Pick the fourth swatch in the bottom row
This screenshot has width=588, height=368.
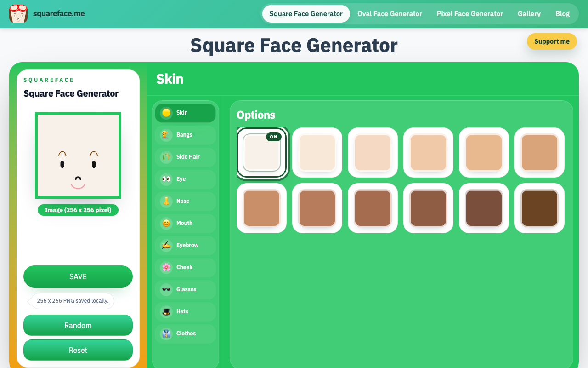(429, 208)
